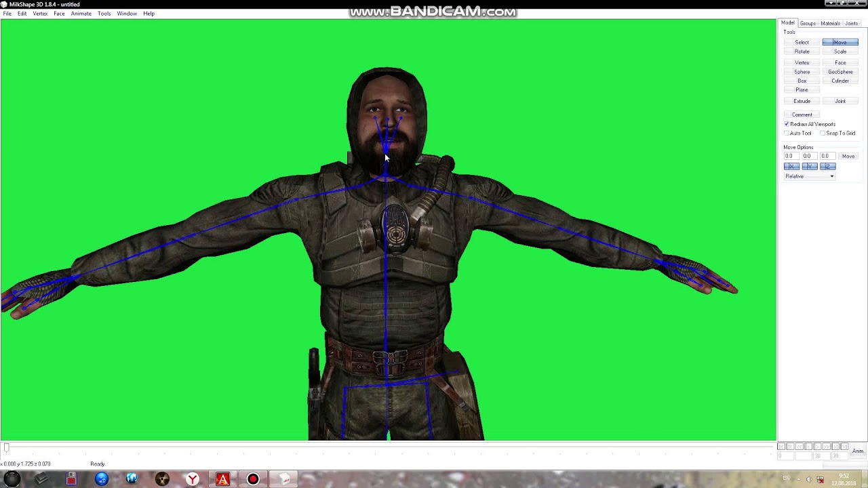Open the Bandicam recorder taskbar icon
This screenshot has height=488, width=868.
click(253, 479)
